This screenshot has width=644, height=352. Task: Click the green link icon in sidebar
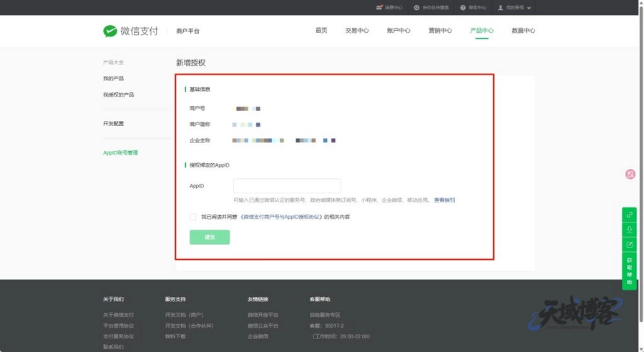(x=629, y=215)
